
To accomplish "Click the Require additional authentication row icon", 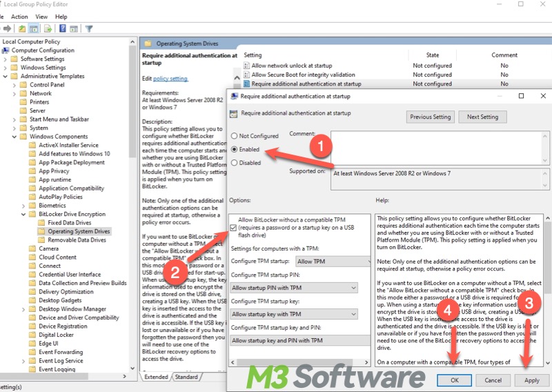I will click(x=247, y=84).
